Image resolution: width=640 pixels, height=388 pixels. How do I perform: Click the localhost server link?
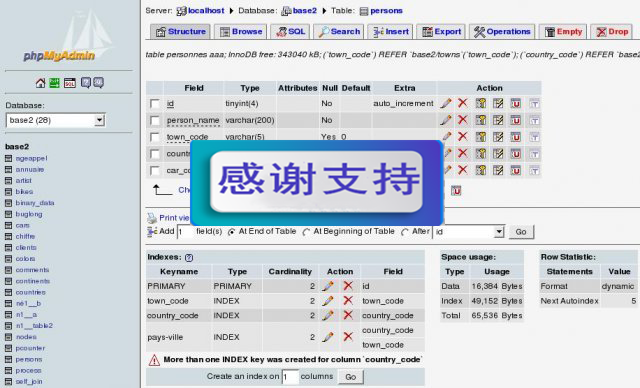(206, 11)
